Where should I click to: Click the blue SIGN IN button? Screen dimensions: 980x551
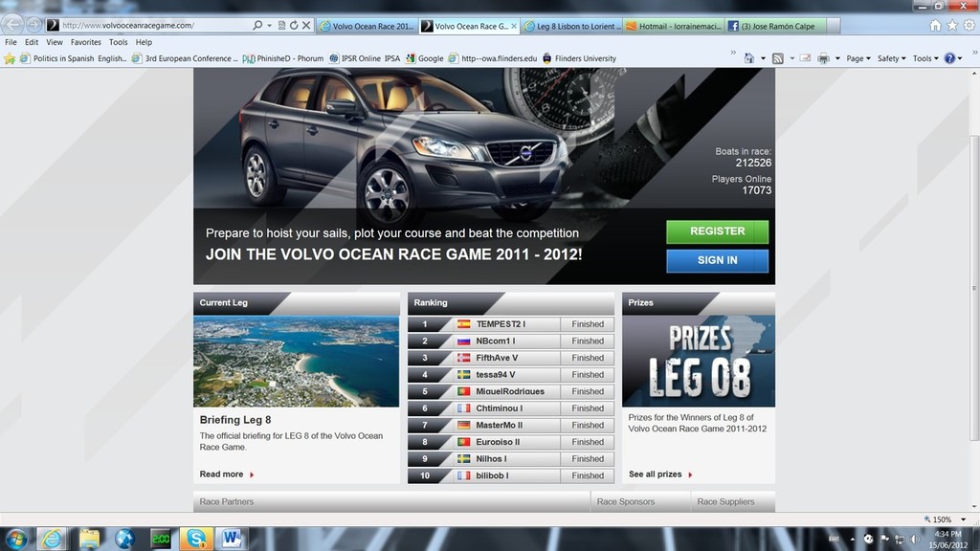pos(718,260)
